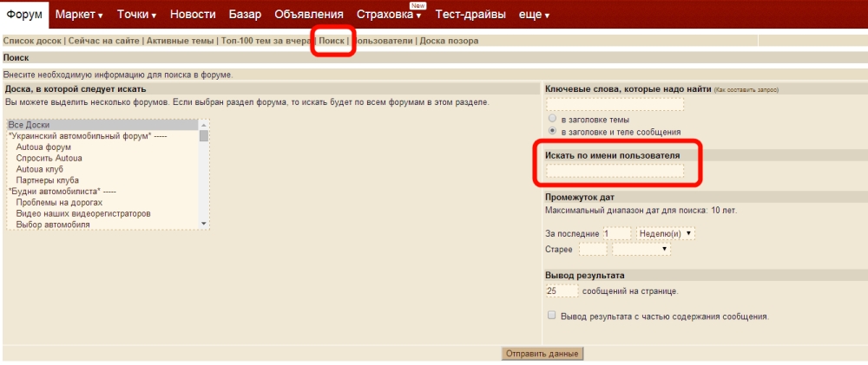Open the Маркет dropdown menu
This screenshot has width=868, height=365.
[x=80, y=14]
